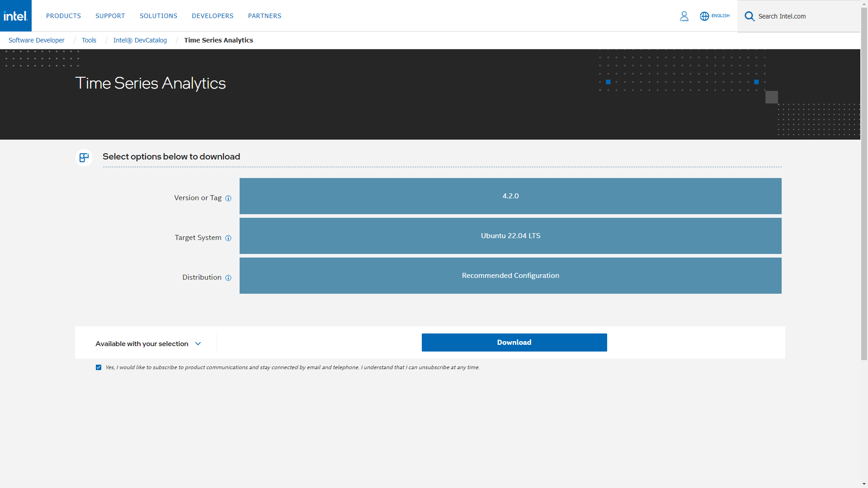
Task: Uncheck the product communications subscribe checkbox
Action: point(99,367)
